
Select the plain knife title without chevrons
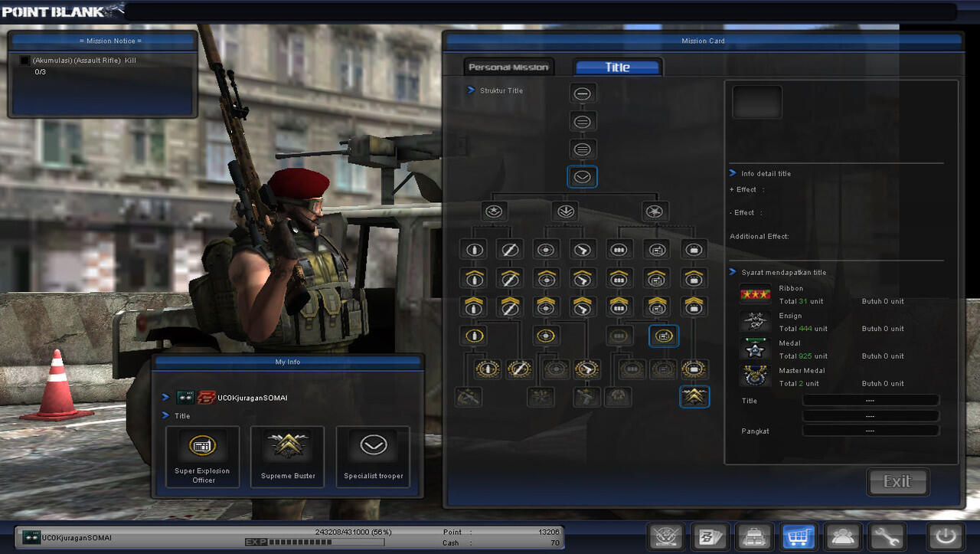click(509, 249)
